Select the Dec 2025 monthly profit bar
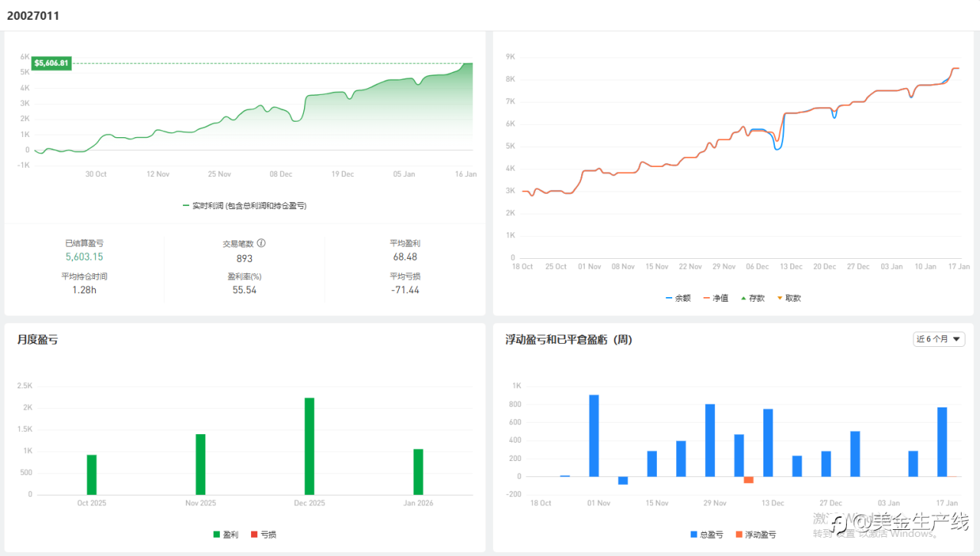The width and height of the screenshot is (980, 556). [309, 446]
